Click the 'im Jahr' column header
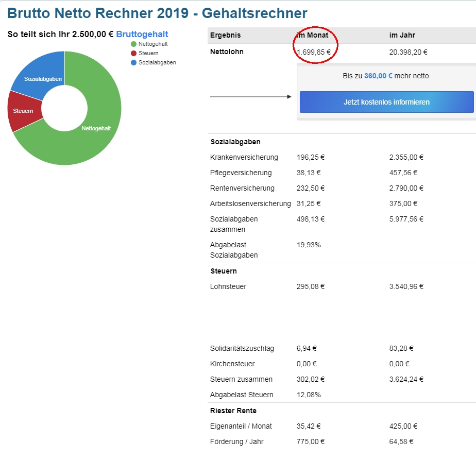 [x=402, y=36]
